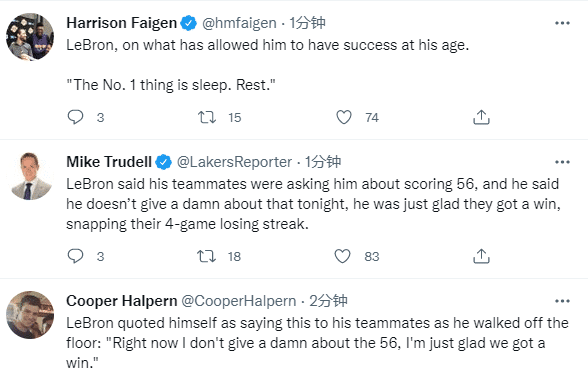This screenshot has width=588, height=386.
Task: Open more options on Cooper Halpern's tweet
Action: coord(562,301)
